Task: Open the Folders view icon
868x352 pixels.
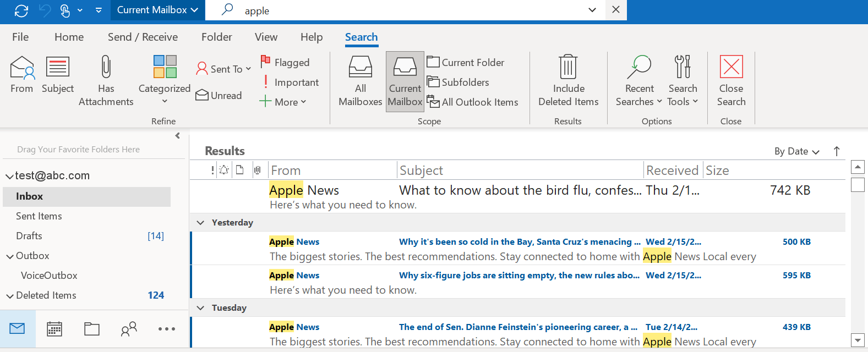Action: pyautogui.click(x=92, y=329)
